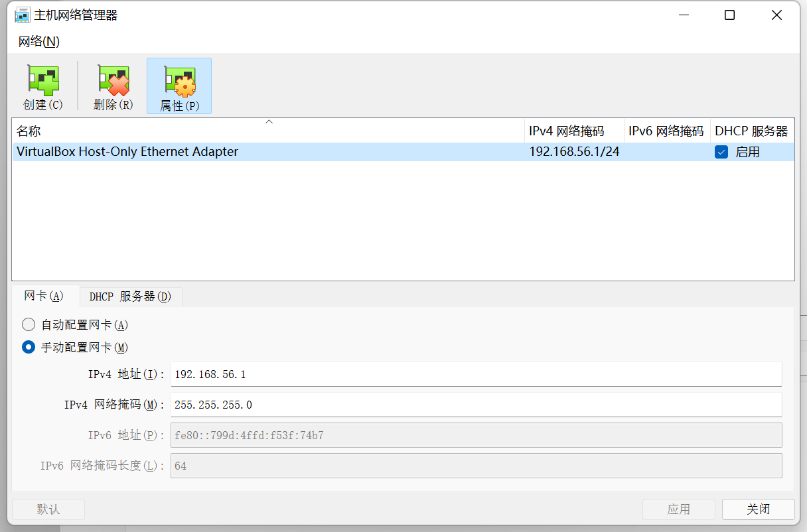Viewport: 807px width, 532px height.
Task: Select VirtualBox Host-Only Ethernet Adapter row
Action: coord(403,152)
